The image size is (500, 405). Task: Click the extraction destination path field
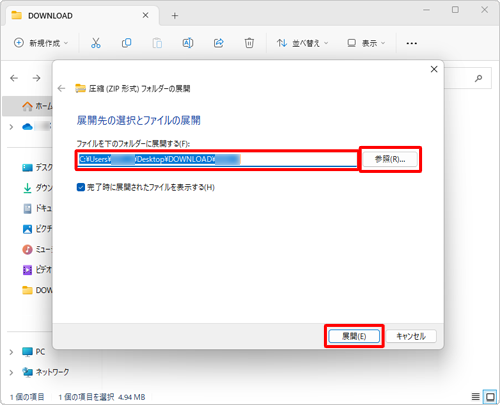tap(217, 160)
